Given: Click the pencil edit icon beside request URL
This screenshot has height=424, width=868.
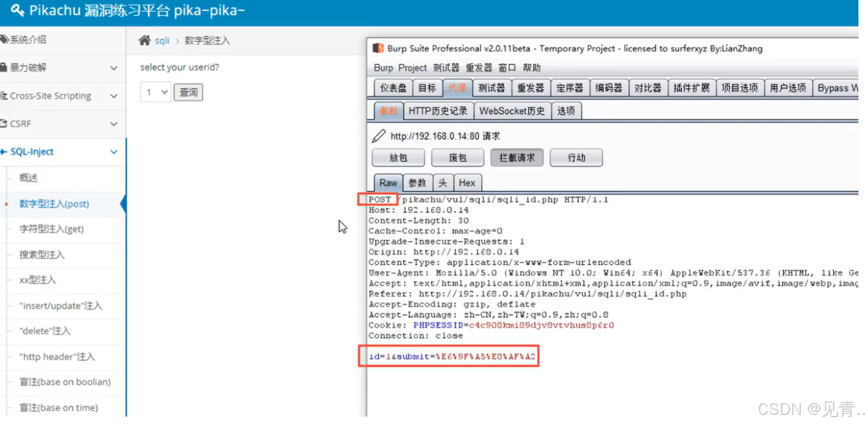Looking at the screenshot, I should click(x=379, y=136).
